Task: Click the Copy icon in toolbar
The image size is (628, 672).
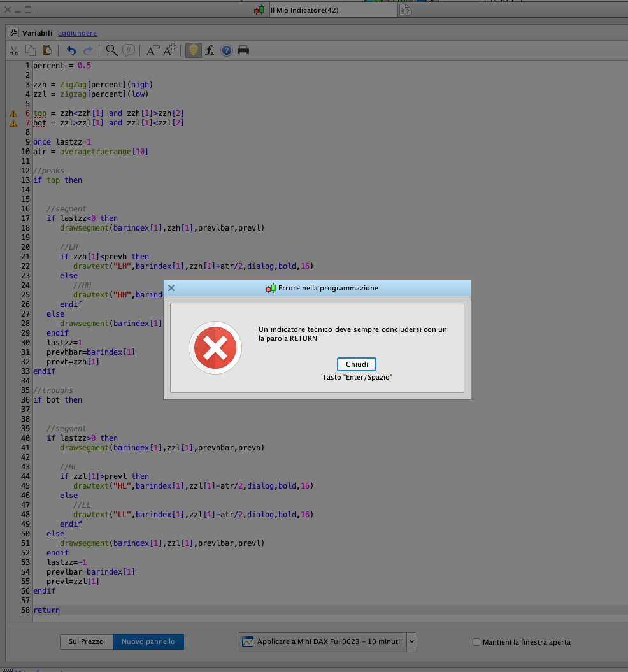Action: (31, 50)
